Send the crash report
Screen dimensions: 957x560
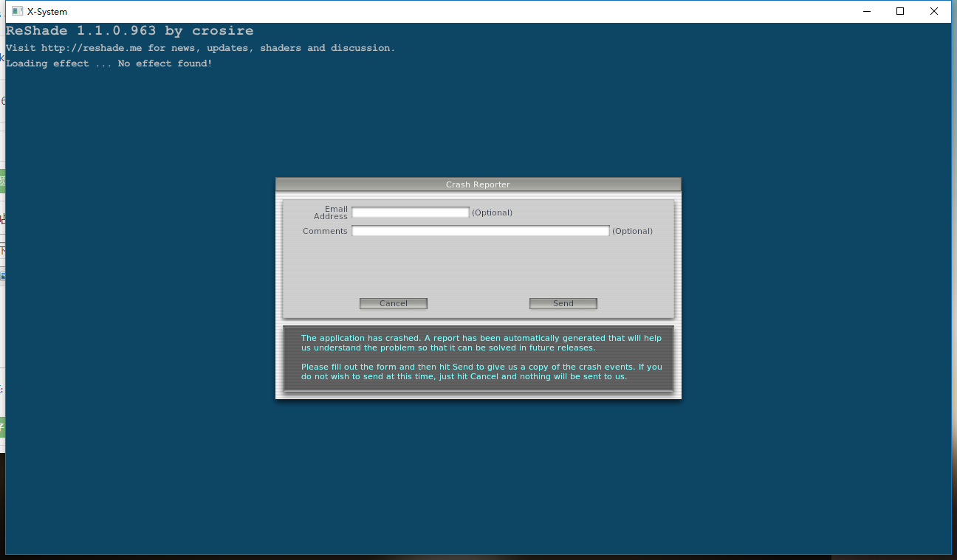pyautogui.click(x=563, y=303)
